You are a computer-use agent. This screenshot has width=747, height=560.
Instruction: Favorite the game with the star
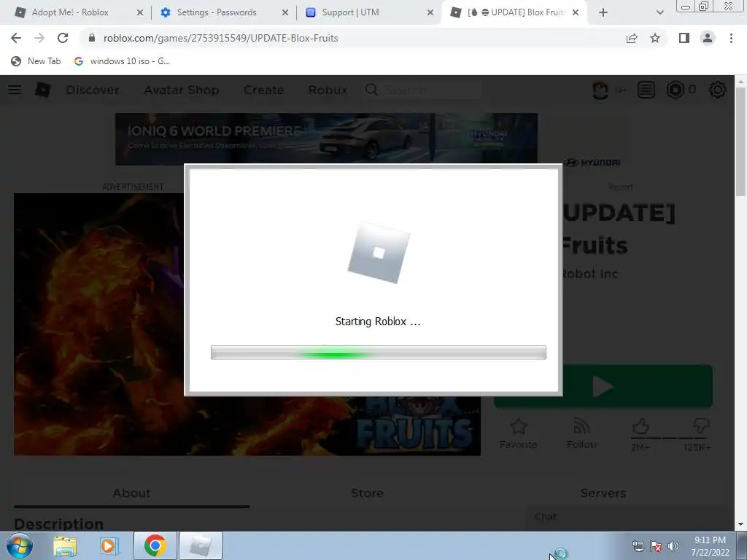click(519, 433)
